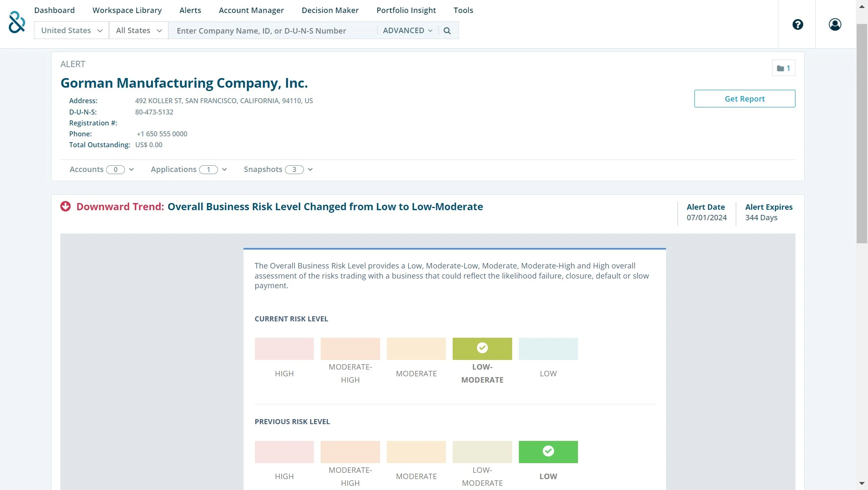Expand the ADVANCED search options
868x490 pixels.
click(x=407, y=31)
